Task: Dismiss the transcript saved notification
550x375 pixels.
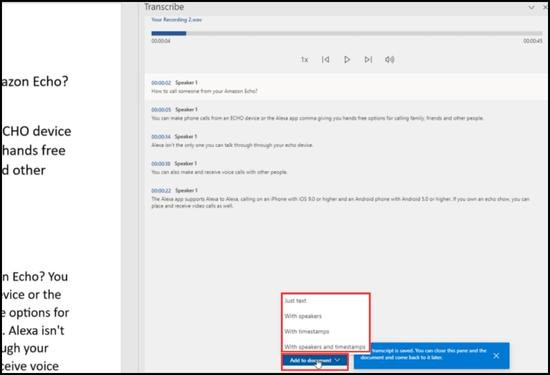Action: (x=496, y=356)
